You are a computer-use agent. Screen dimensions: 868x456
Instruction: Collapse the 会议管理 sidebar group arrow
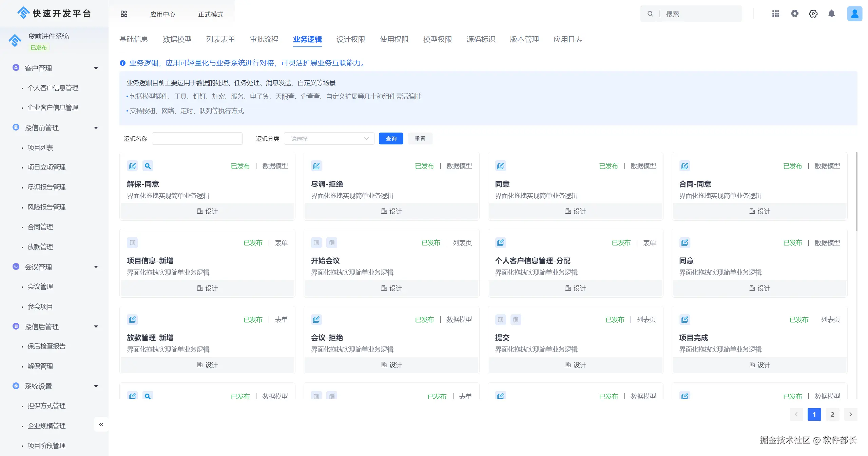96,267
